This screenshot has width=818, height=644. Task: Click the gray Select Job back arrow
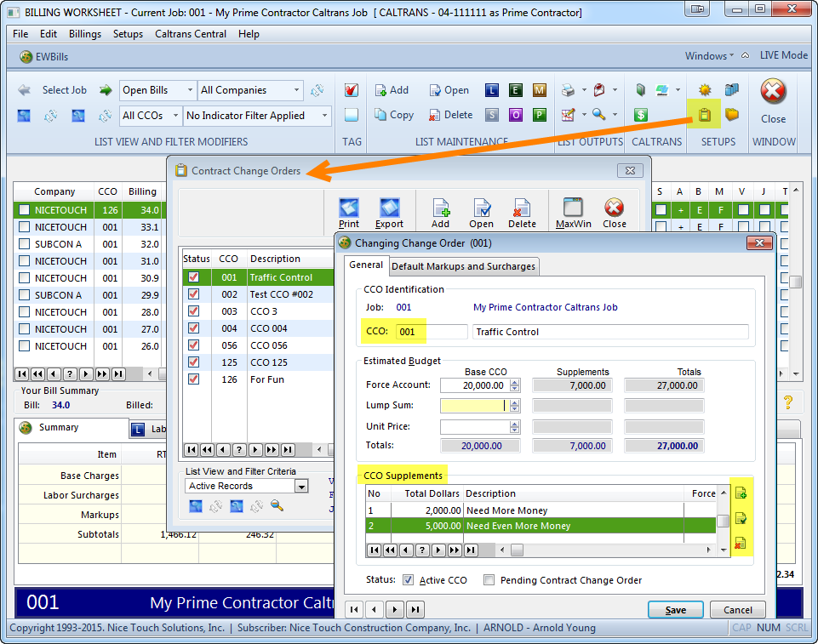coord(24,90)
